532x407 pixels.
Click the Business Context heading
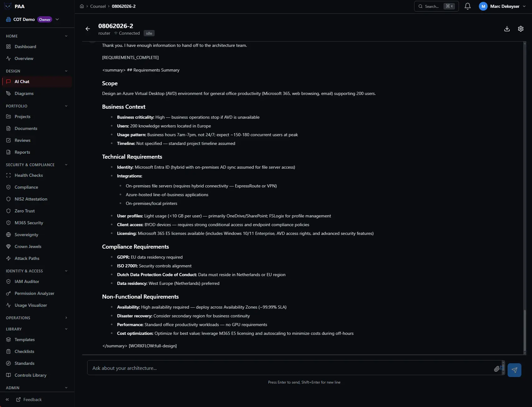click(124, 107)
